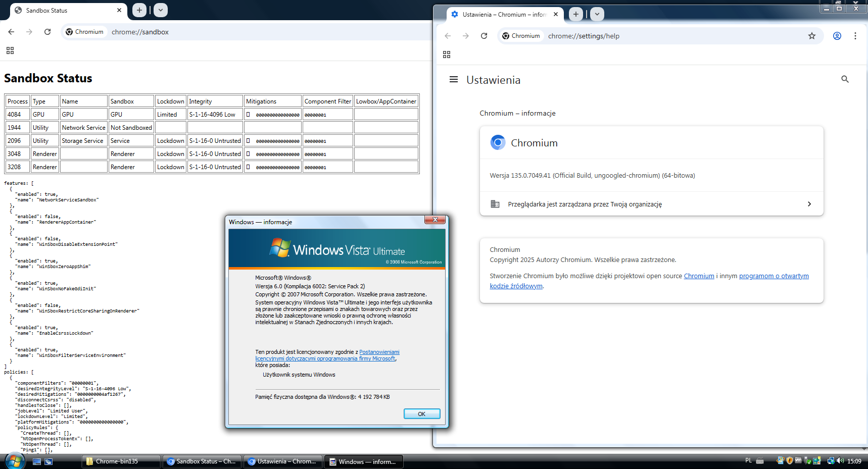Click the Show Desktop quick launch icon
The image size is (868, 469).
click(x=37, y=461)
